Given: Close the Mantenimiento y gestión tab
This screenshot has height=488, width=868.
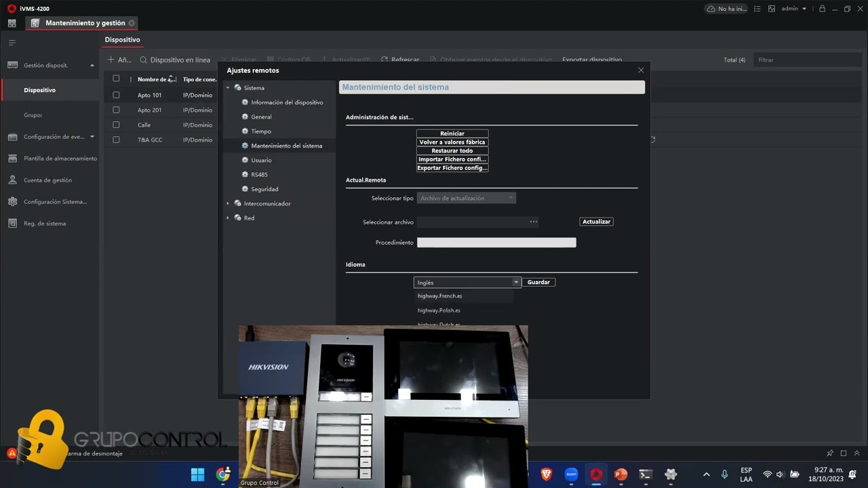Looking at the screenshot, I should pyautogui.click(x=132, y=23).
